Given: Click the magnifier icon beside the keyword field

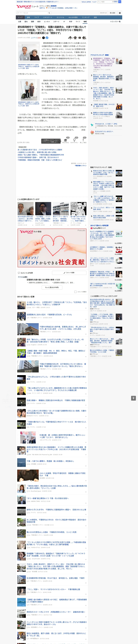Looking at the screenshot, I should tap(49, 13).
